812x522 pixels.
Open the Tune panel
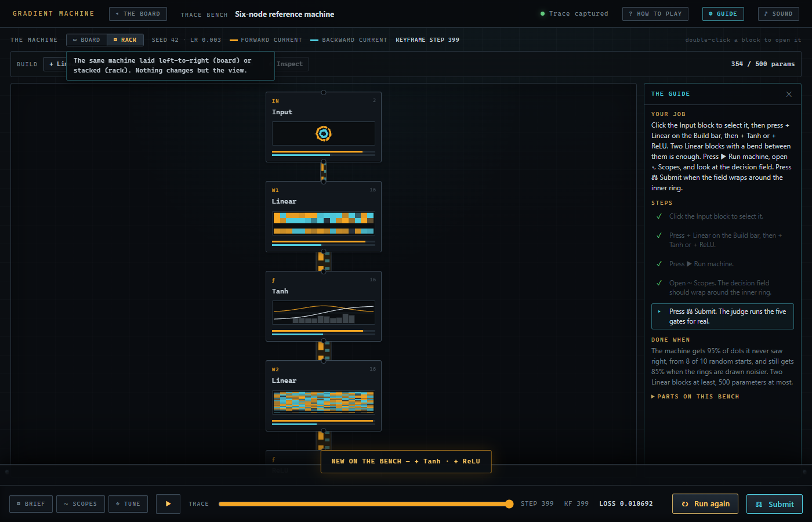(x=128, y=504)
